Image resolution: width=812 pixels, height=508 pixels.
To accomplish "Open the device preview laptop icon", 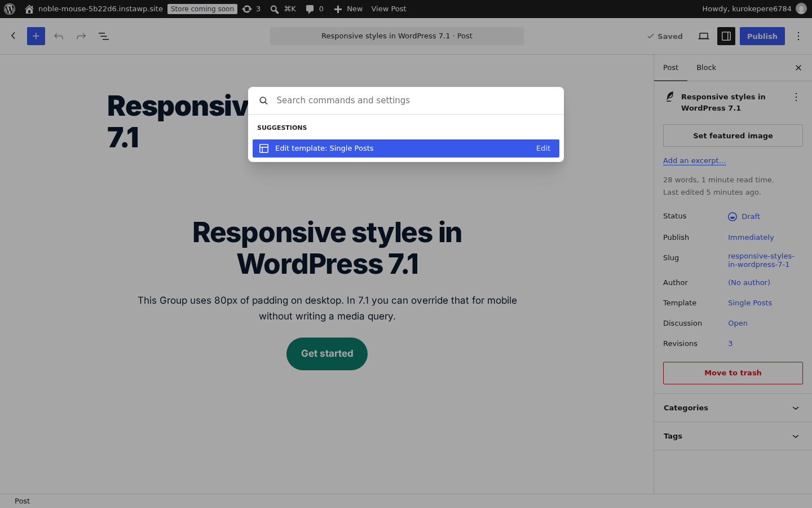I will pyautogui.click(x=704, y=36).
